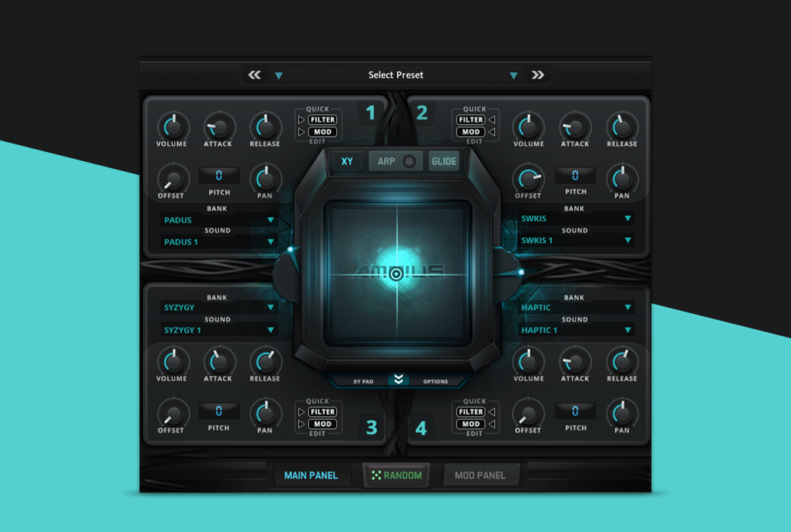
Task: Click layer 4 RELEASE knob
Action: [x=622, y=362]
